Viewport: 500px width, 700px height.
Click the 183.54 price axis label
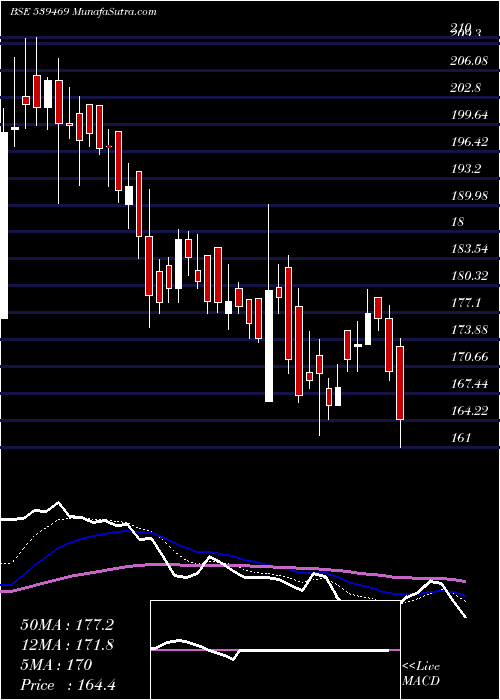468,249
